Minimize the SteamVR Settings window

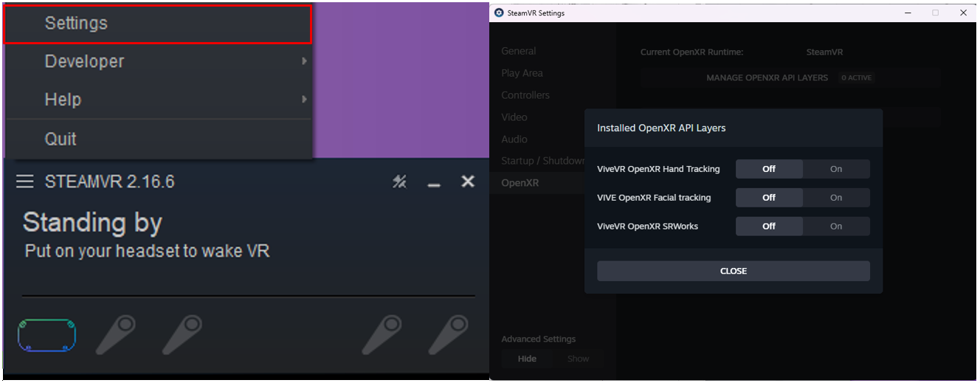point(907,13)
